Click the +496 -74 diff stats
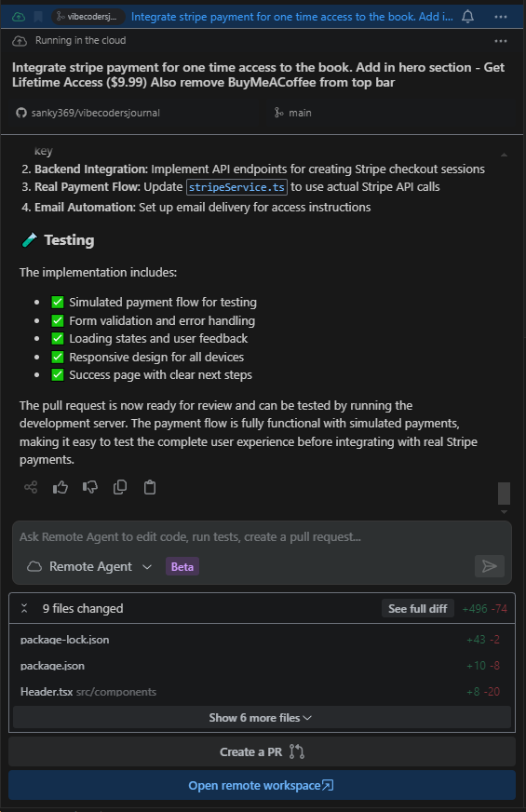The width and height of the screenshot is (526, 812). click(x=485, y=608)
